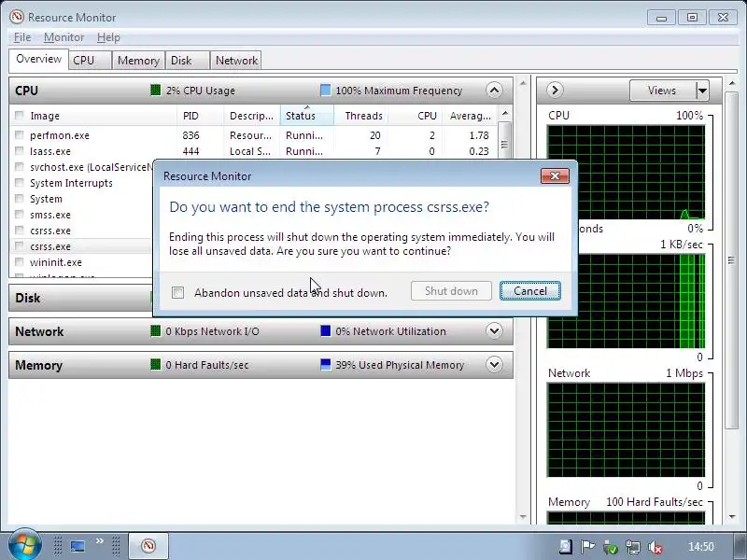Select the wininit.exe process name
This screenshot has width=747, height=560.
(x=56, y=262)
